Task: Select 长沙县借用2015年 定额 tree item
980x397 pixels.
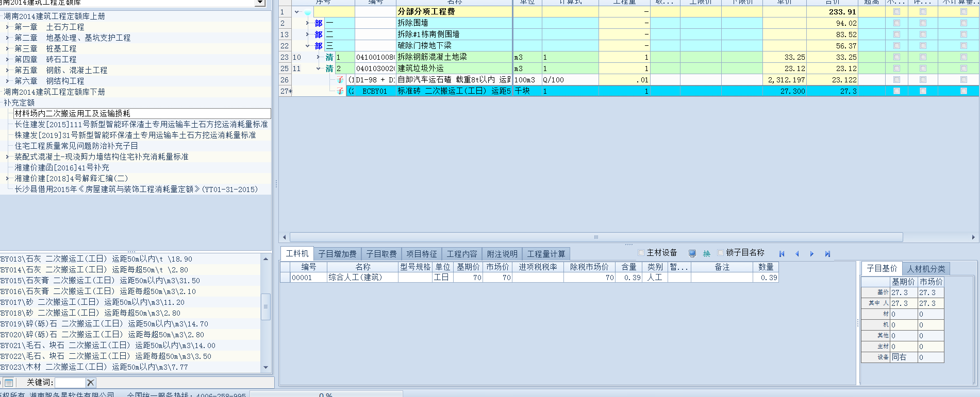Action: tap(136, 189)
